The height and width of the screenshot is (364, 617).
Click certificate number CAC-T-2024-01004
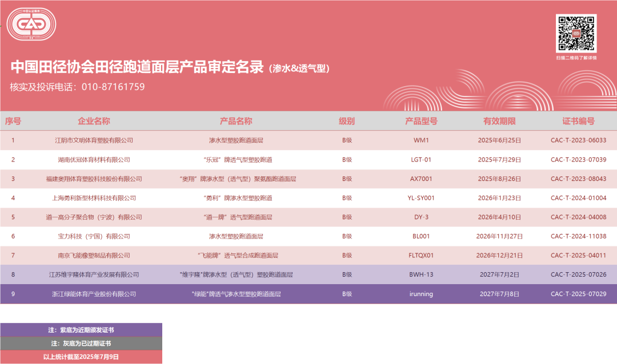pyautogui.click(x=578, y=198)
